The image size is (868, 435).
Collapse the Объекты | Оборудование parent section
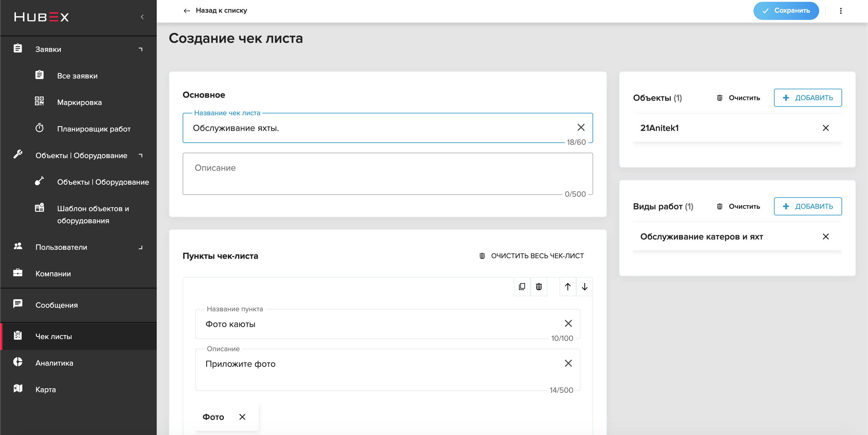[x=140, y=155]
